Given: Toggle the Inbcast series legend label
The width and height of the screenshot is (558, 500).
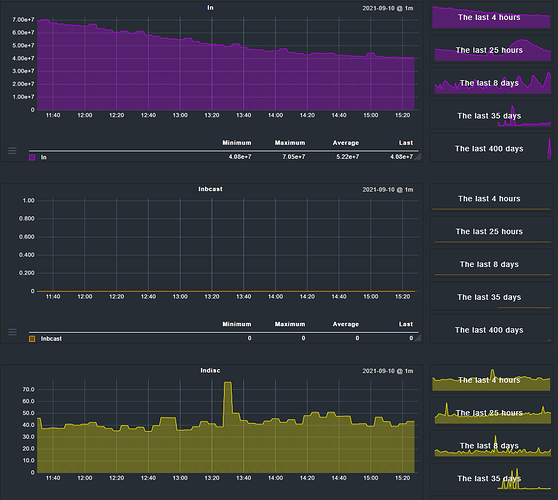Looking at the screenshot, I should 51,339.
